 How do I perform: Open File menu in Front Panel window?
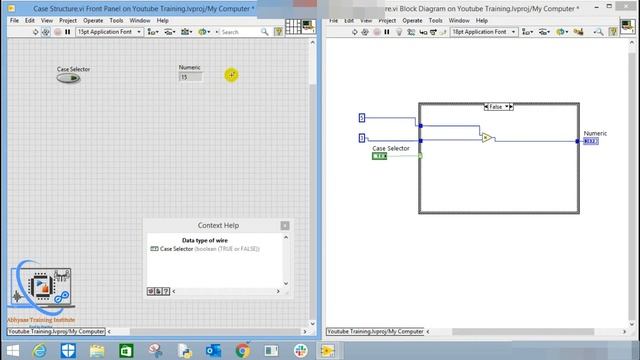14,20
